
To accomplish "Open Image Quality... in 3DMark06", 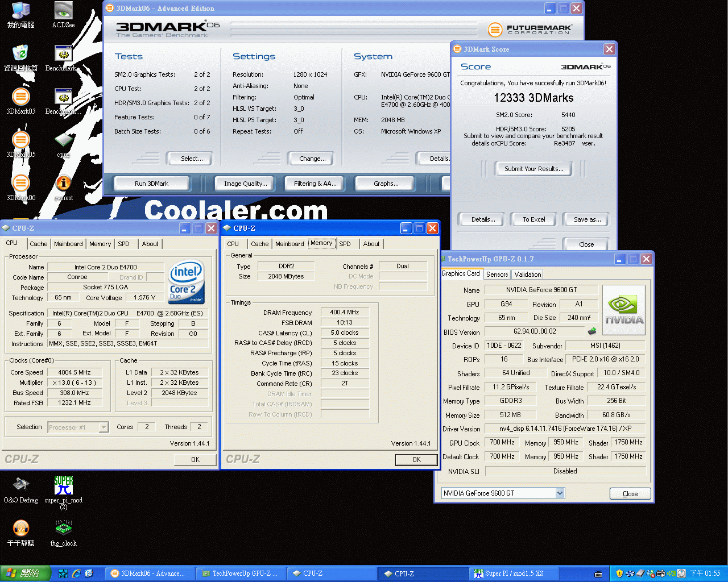I will [x=245, y=184].
